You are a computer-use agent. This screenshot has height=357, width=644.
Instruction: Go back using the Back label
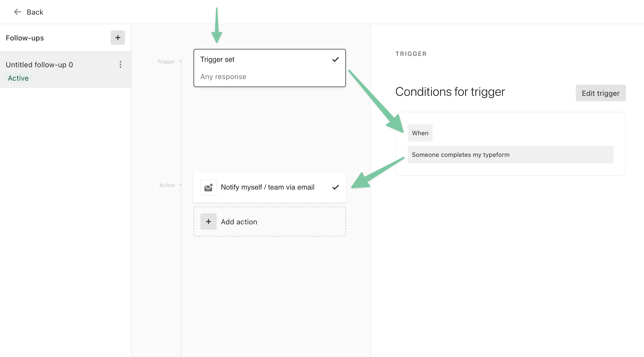pyautogui.click(x=35, y=12)
